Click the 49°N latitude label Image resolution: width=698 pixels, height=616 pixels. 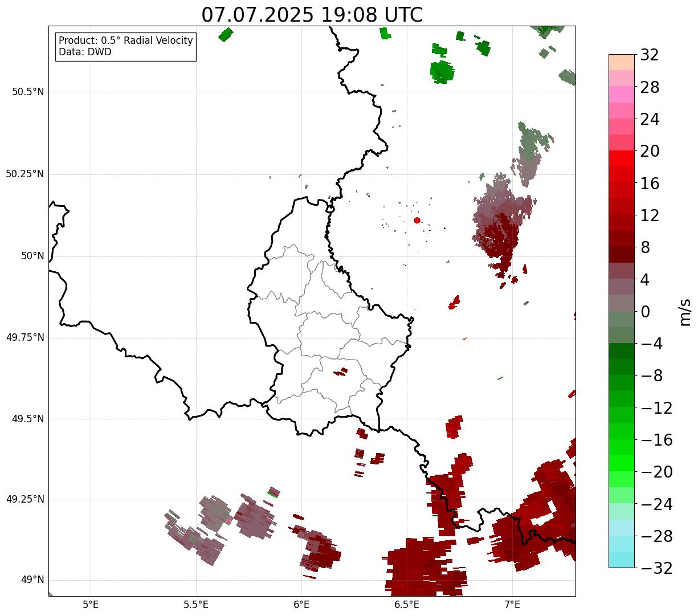point(32,580)
